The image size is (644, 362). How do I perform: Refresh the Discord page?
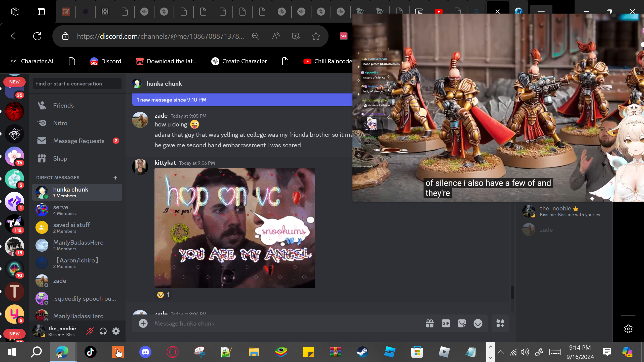37,36
